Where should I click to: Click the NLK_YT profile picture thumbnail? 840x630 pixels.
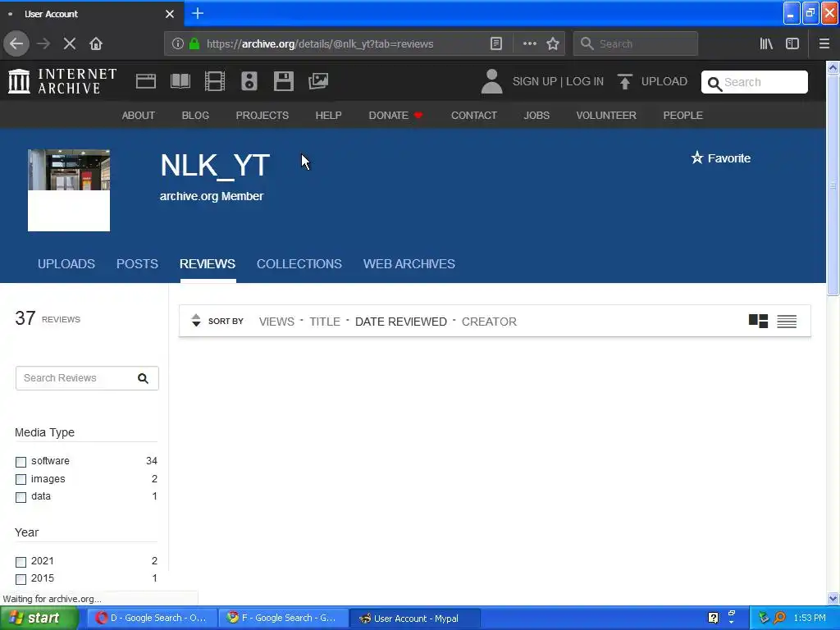click(69, 190)
